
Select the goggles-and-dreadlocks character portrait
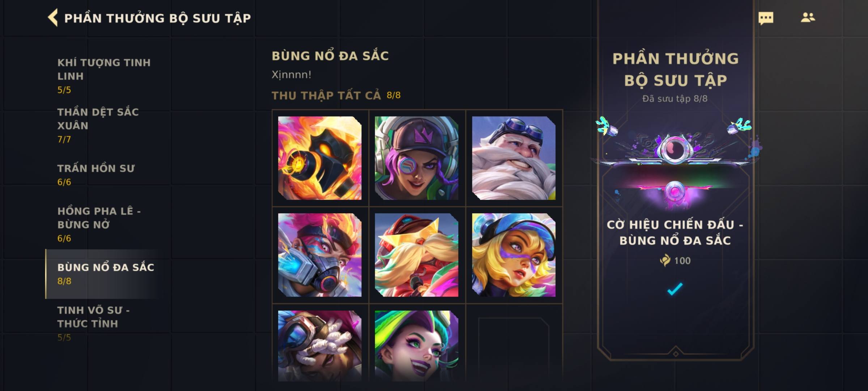(x=320, y=346)
